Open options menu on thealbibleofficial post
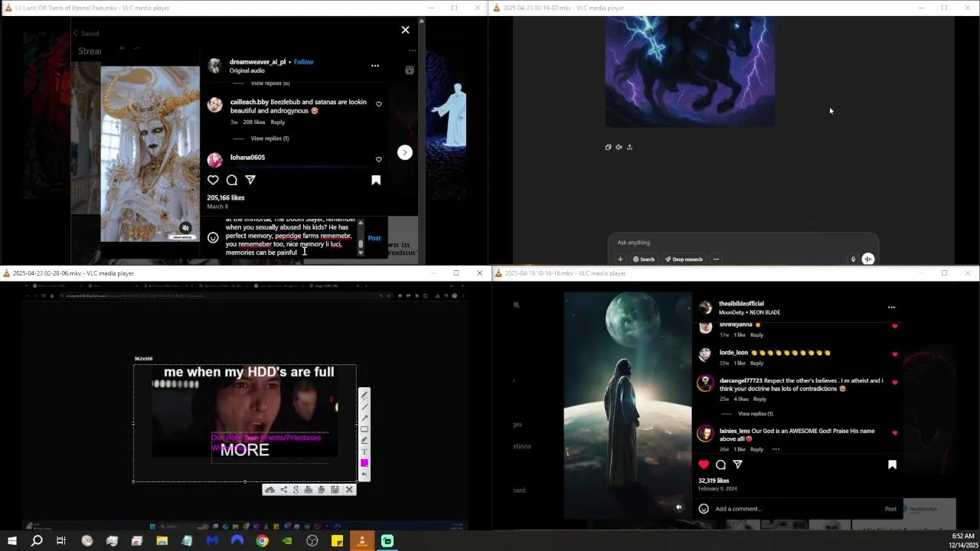Image resolution: width=980 pixels, height=551 pixels. (x=891, y=308)
